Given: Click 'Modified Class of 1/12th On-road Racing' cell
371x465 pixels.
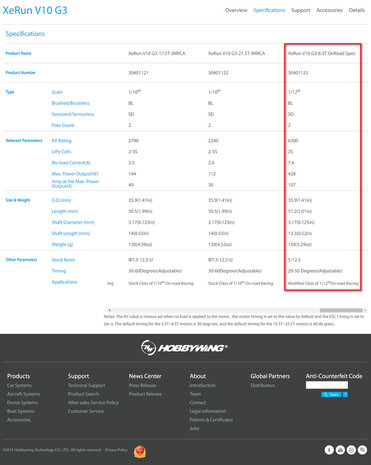Looking at the screenshot, I should [323, 283].
